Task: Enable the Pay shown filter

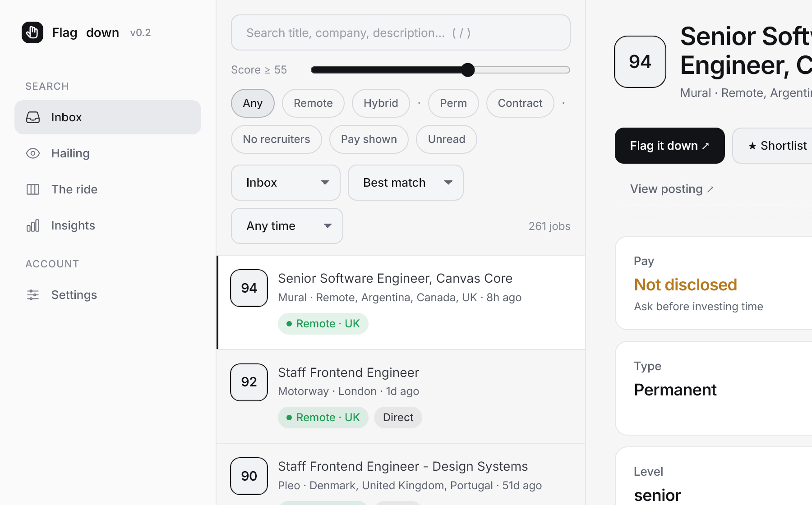Action: [x=369, y=139]
